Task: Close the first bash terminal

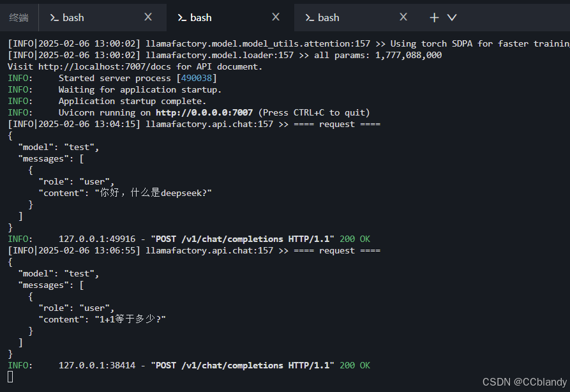Action: [x=148, y=17]
